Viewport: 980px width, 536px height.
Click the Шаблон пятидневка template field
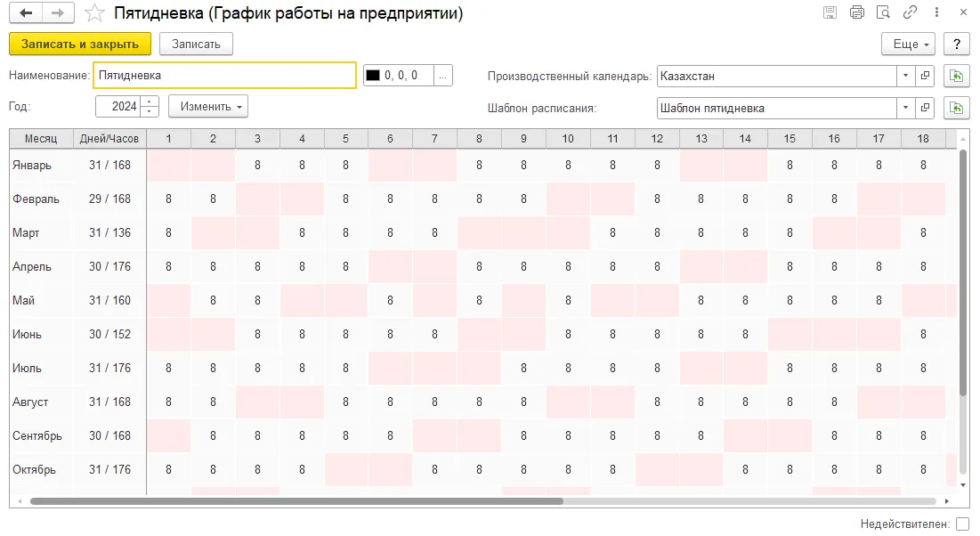pos(777,108)
